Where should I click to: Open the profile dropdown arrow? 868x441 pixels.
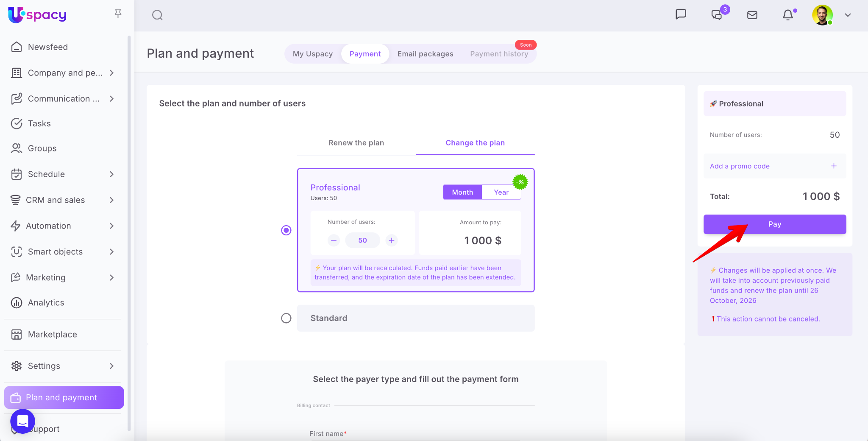pyautogui.click(x=848, y=15)
